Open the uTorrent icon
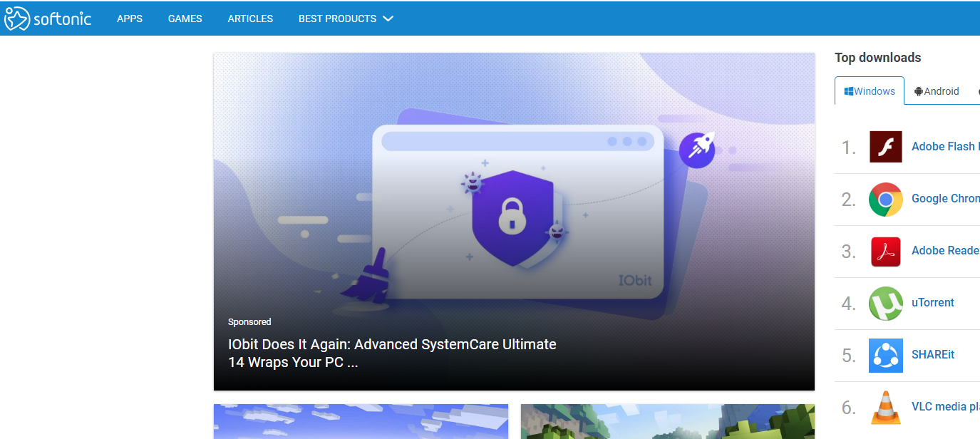This screenshot has width=980, height=439. [x=885, y=304]
